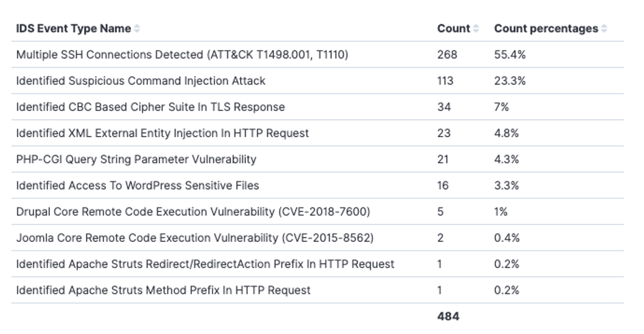Click sort arrows beside Count header
The width and height of the screenshot is (644, 334).
pos(476,29)
